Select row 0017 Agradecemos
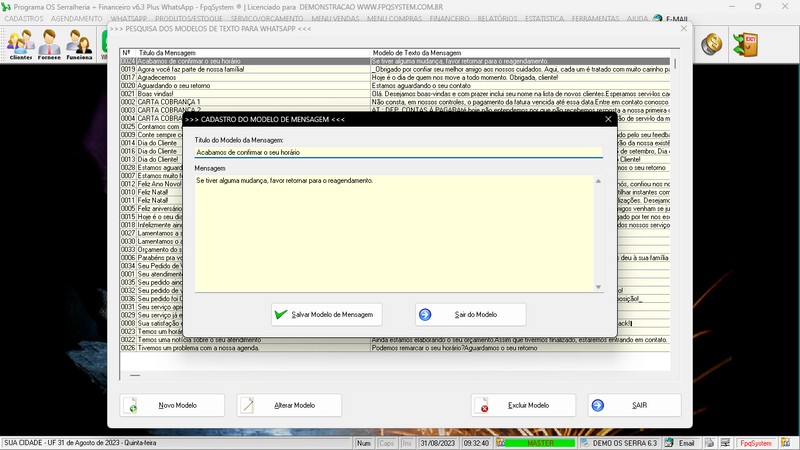This screenshot has width=800, height=450. [395, 77]
